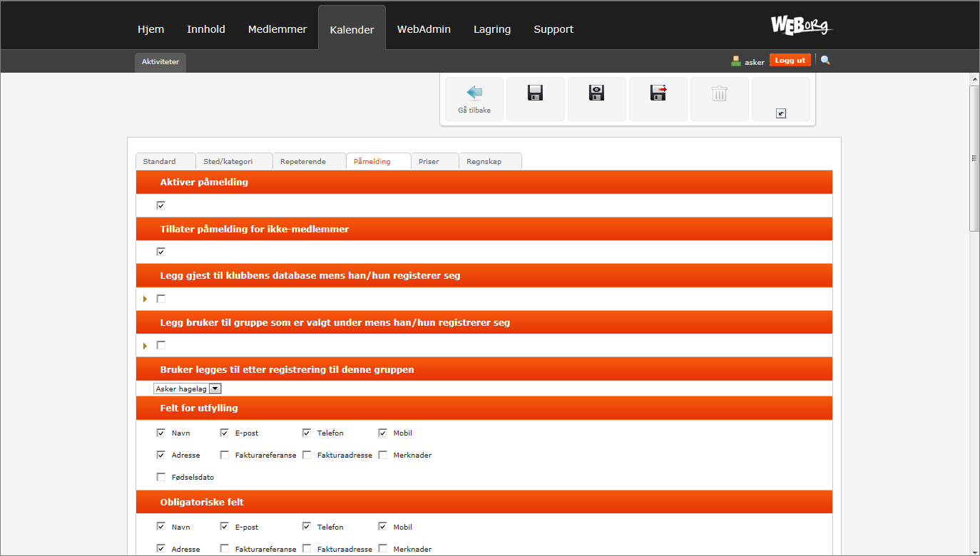Image resolution: width=980 pixels, height=556 pixels.
Task: Switch to the Repeterende tab
Action: point(310,161)
